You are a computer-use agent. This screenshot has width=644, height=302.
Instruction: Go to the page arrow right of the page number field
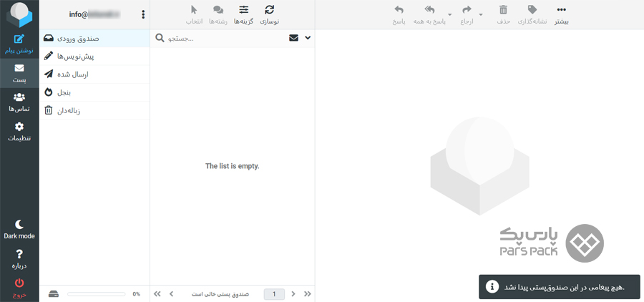(x=293, y=294)
